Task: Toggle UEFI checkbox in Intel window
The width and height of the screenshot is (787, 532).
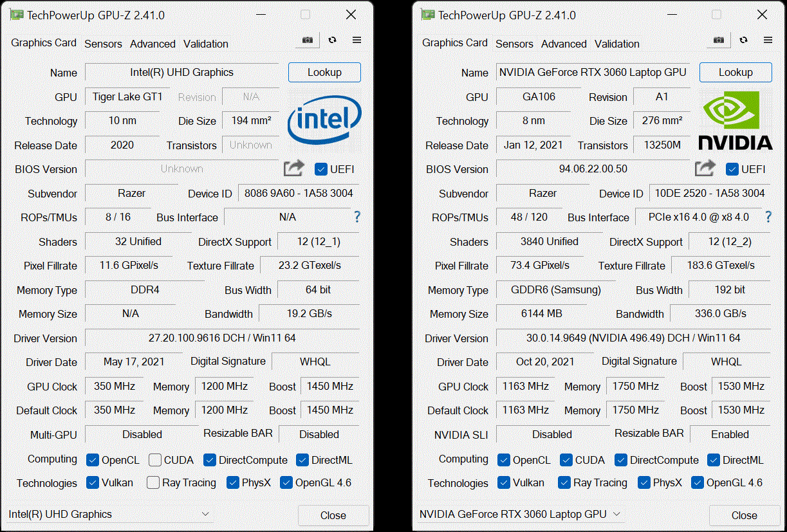Action: [321, 169]
